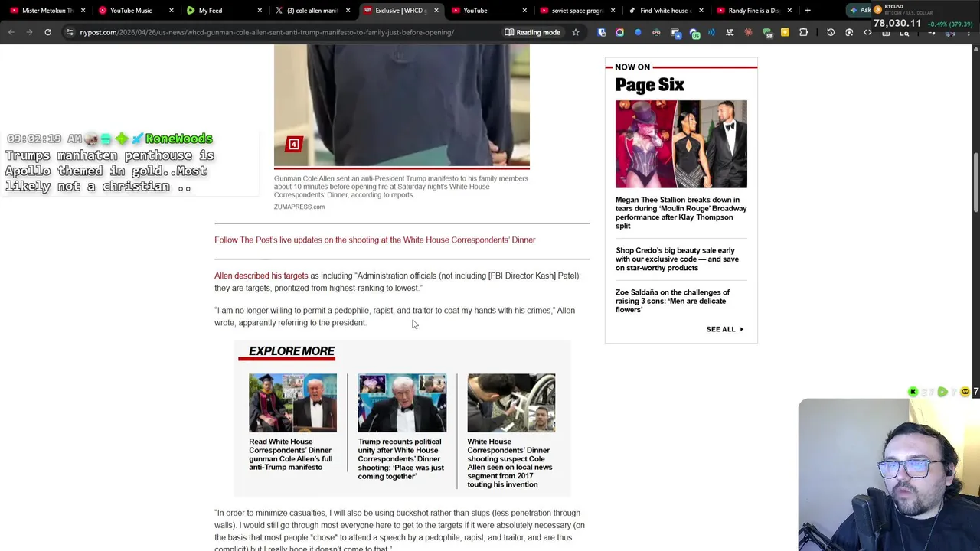
Task: Go back to the previous page
Action: pyautogui.click(x=11, y=32)
